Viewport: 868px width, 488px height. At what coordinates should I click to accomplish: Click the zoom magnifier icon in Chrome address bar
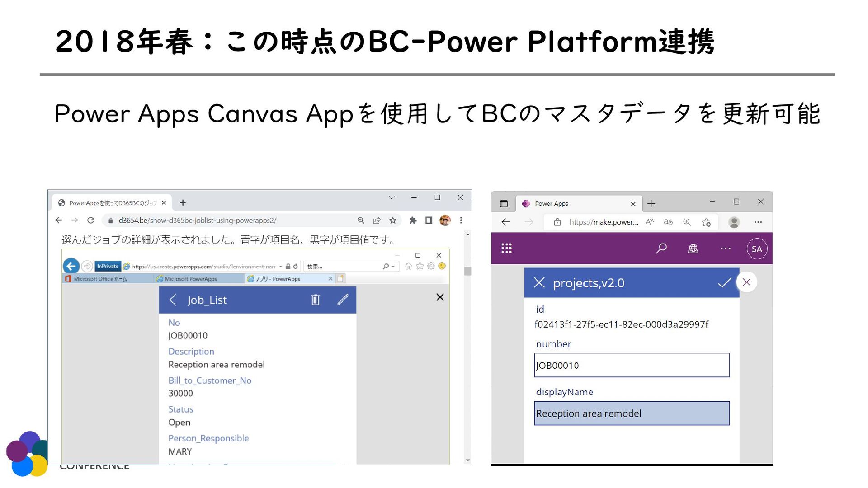pos(361,221)
